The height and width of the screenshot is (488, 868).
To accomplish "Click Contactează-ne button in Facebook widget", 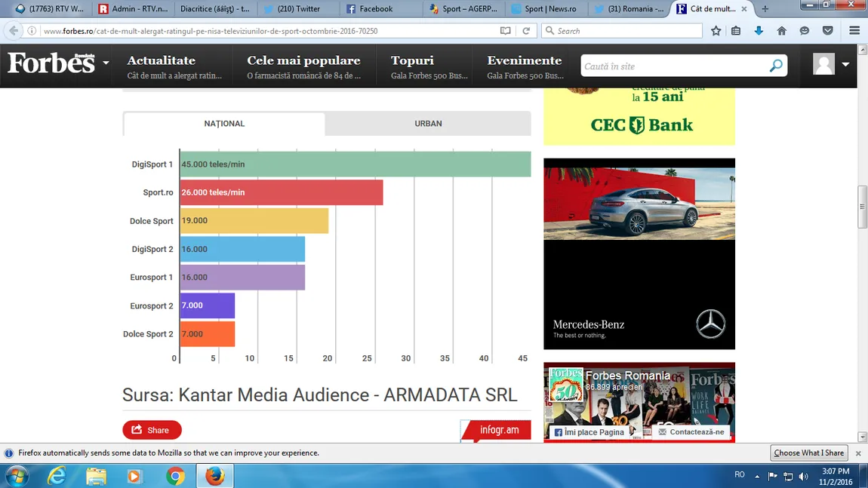I will [x=691, y=432].
